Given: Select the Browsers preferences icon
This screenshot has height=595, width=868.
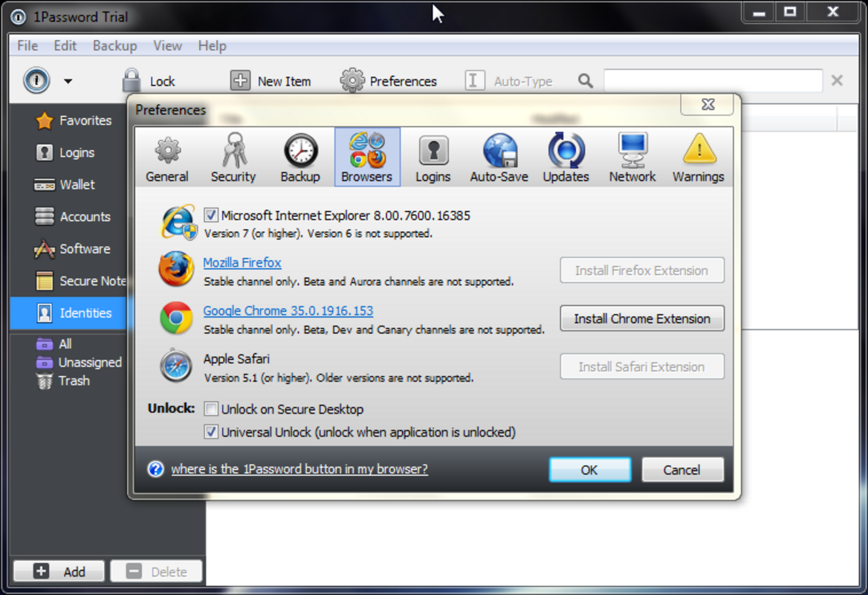Looking at the screenshot, I should point(366,156).
